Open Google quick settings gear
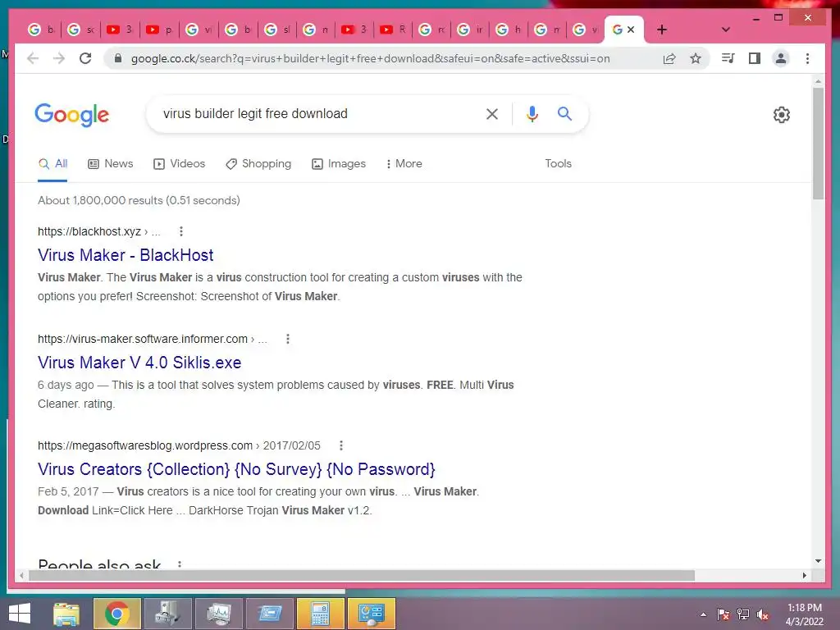The image size is (840, 630). (782, 115)
